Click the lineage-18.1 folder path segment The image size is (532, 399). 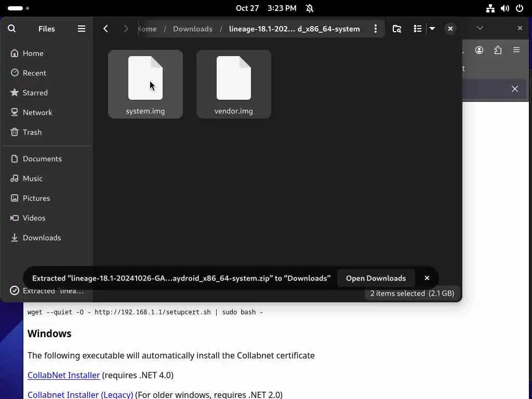click(x=294, y=29)
